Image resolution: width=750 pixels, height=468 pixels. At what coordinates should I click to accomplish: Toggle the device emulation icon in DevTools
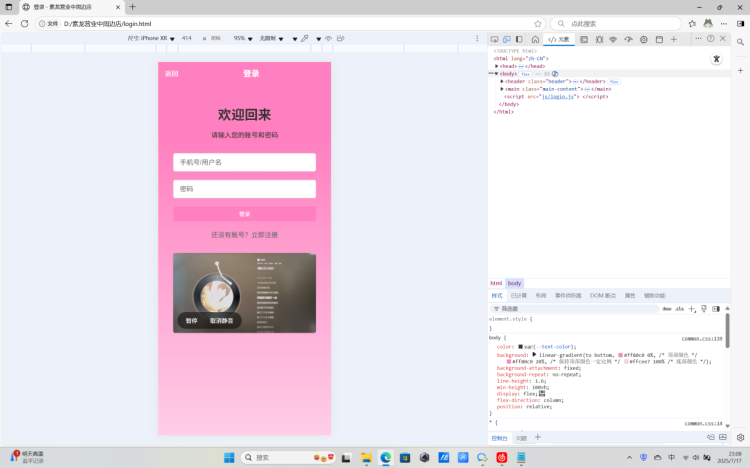click(507, 39)
